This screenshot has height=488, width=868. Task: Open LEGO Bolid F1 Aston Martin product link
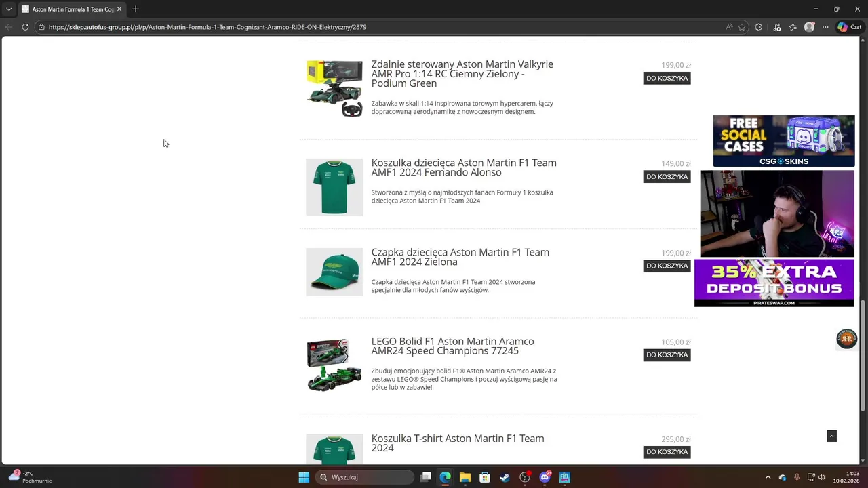coord(452,346)
